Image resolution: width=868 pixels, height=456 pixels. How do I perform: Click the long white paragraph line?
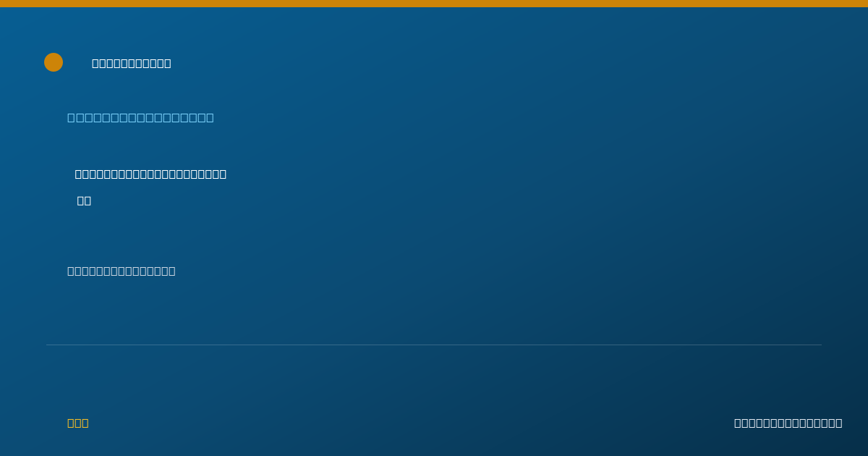pyautogui.click(x=150, y=174)
